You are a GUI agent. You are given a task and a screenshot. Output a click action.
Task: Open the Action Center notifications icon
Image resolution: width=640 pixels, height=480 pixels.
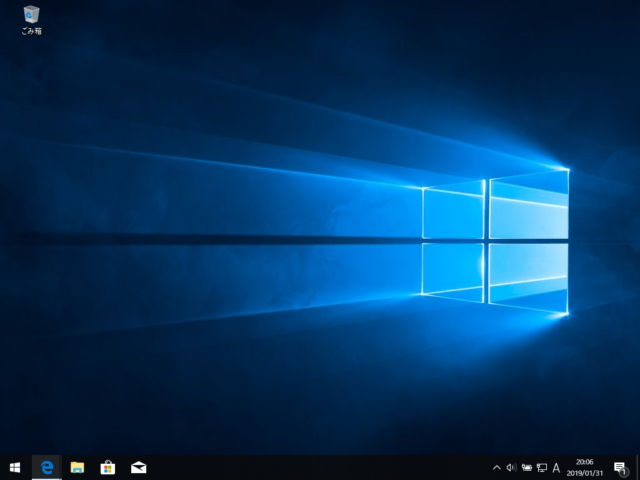620,468
